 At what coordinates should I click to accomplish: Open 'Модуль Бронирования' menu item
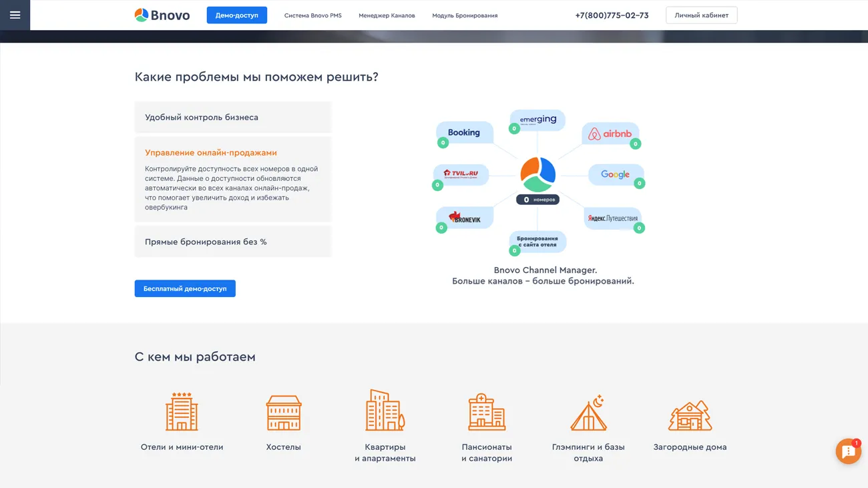pos(465,15)
